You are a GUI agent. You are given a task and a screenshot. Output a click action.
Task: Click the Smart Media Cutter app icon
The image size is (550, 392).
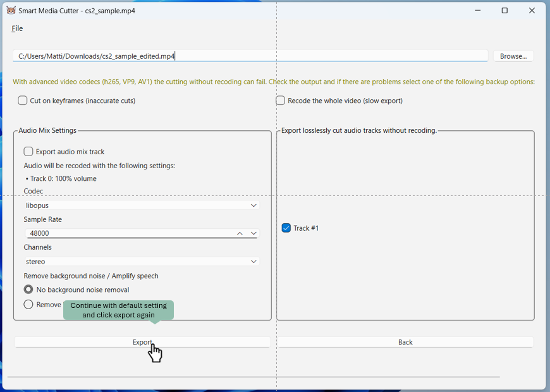(11, 11)
